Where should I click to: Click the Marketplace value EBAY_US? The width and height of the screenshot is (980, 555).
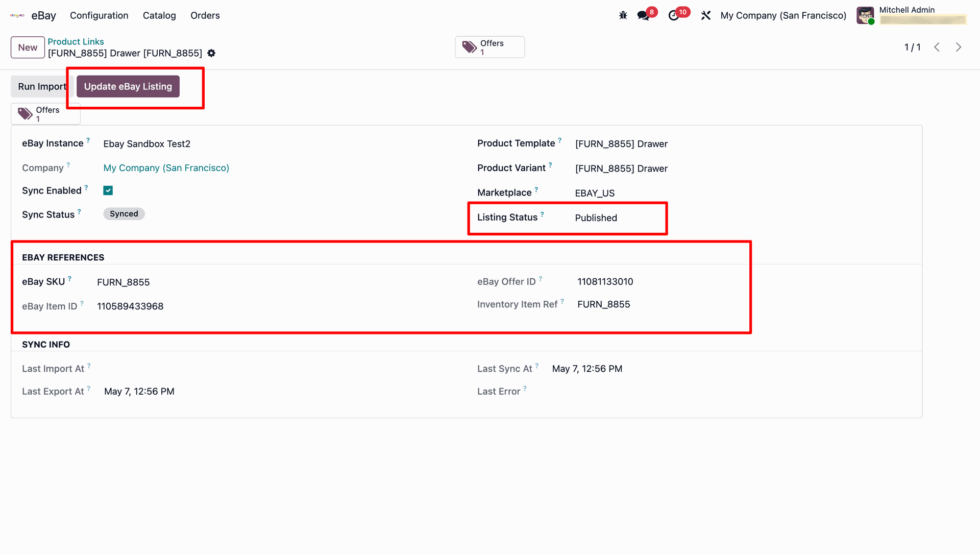point(595,193)
